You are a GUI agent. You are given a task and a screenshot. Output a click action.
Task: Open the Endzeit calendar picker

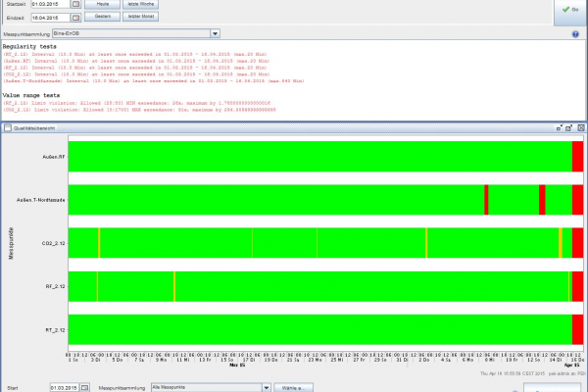(75, 18)
